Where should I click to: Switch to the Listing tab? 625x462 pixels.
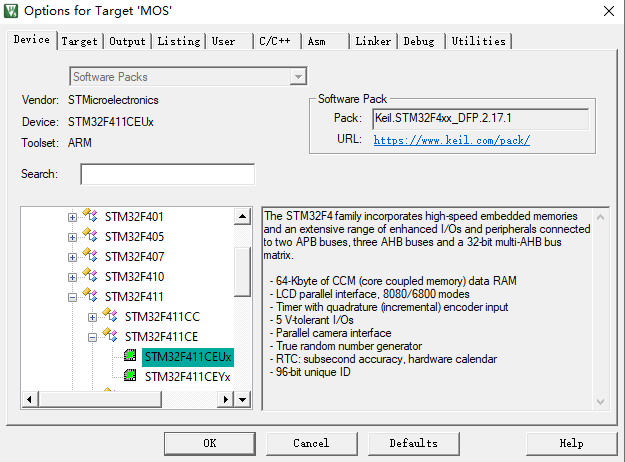pyautogui.click(x=179, y=41)
